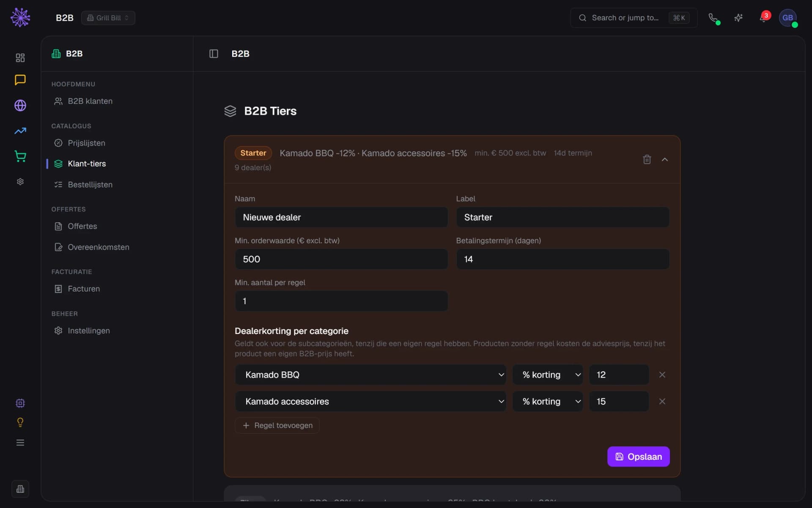Edit Min. orderwaarde field with 500
The image size is (812, 508).
click(341, 259)
